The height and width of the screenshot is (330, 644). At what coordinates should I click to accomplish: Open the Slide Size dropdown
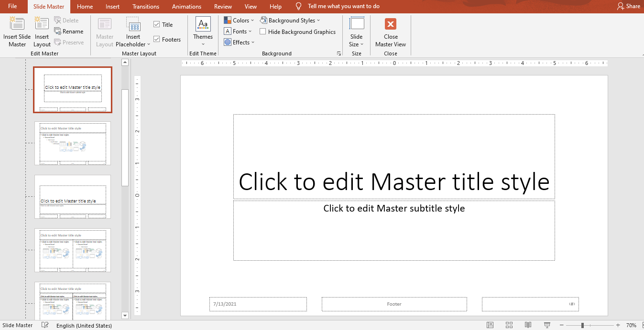pyautogui.click(x=357, y=32)
